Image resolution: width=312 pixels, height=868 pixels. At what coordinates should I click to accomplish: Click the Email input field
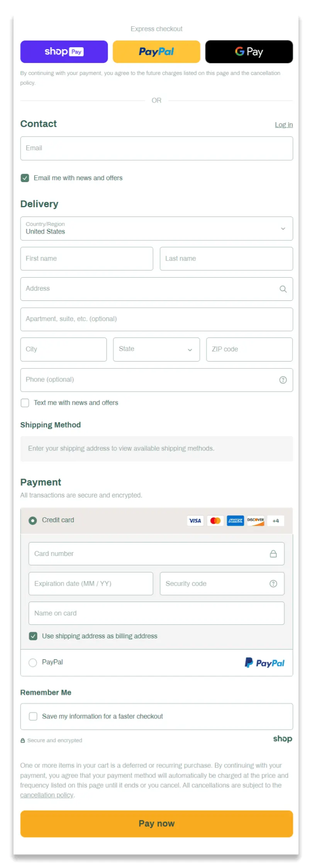[x=157, y=148]
